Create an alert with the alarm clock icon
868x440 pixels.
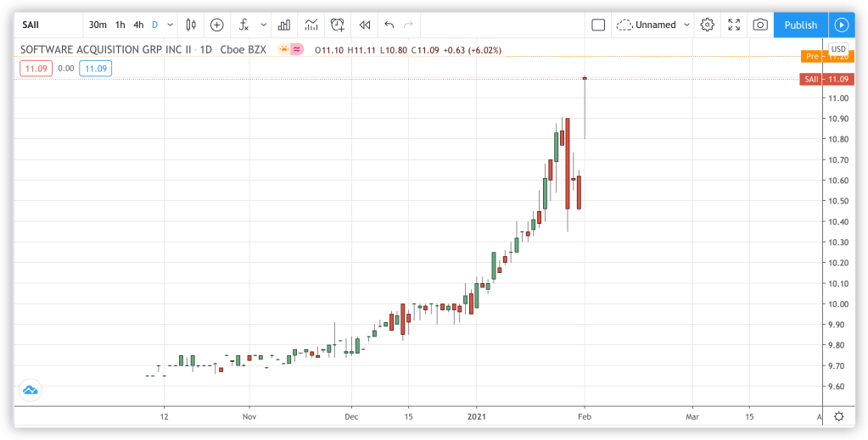click(338, 25)
